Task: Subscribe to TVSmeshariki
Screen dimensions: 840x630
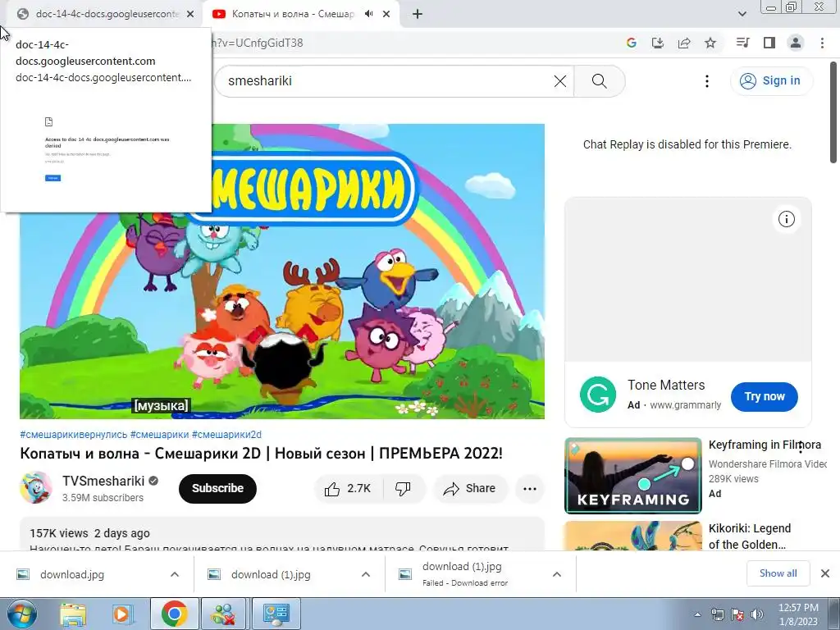Action: coord(217,489)
